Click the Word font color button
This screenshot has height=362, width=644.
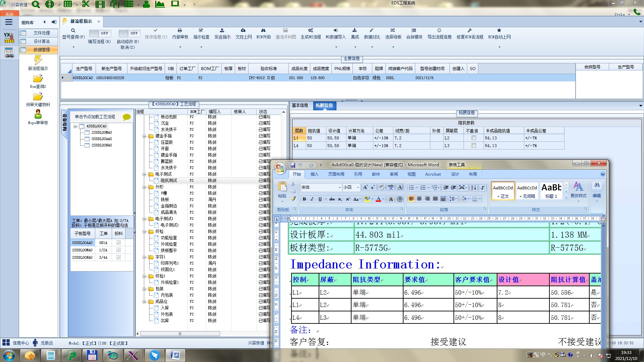378,199
